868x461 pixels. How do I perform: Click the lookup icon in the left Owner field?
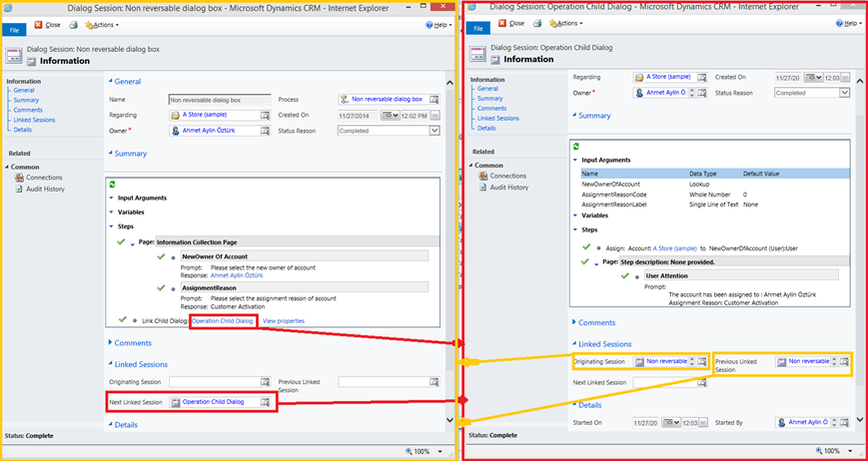click(265, 131)
